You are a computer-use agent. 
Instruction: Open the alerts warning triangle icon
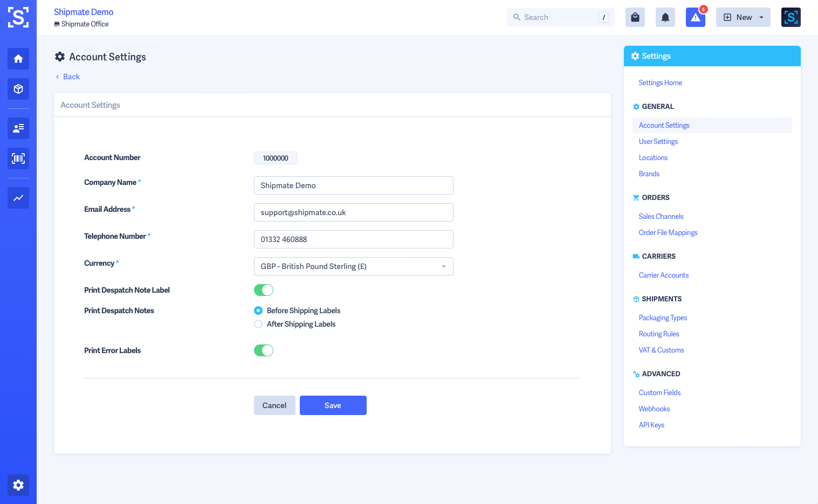click(x=696, y=17)
